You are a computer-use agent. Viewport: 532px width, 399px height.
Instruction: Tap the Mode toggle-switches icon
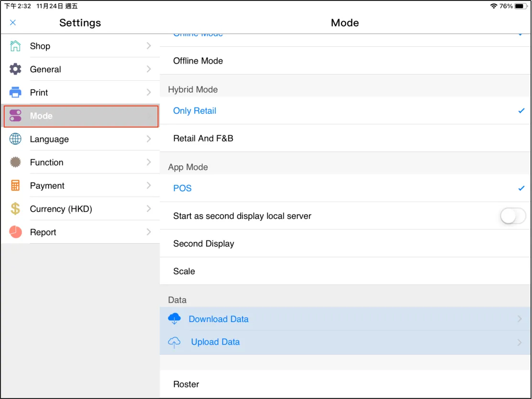(15, 116)
